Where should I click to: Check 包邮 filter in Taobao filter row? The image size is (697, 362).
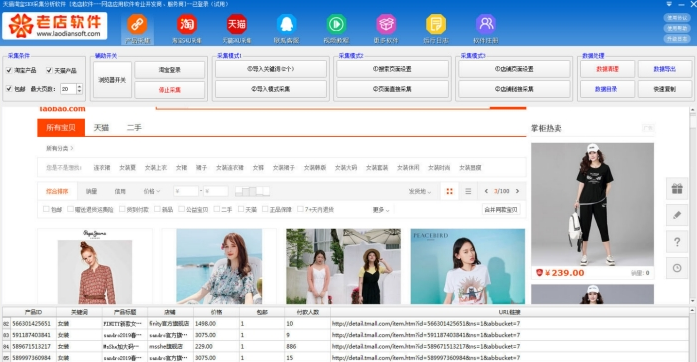click(46, 209)
